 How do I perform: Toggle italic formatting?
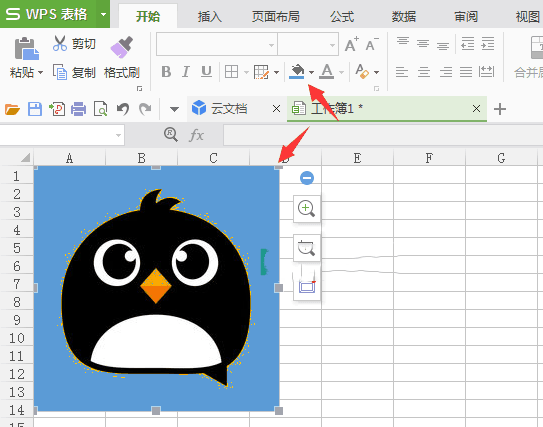[x=186, y=72]
